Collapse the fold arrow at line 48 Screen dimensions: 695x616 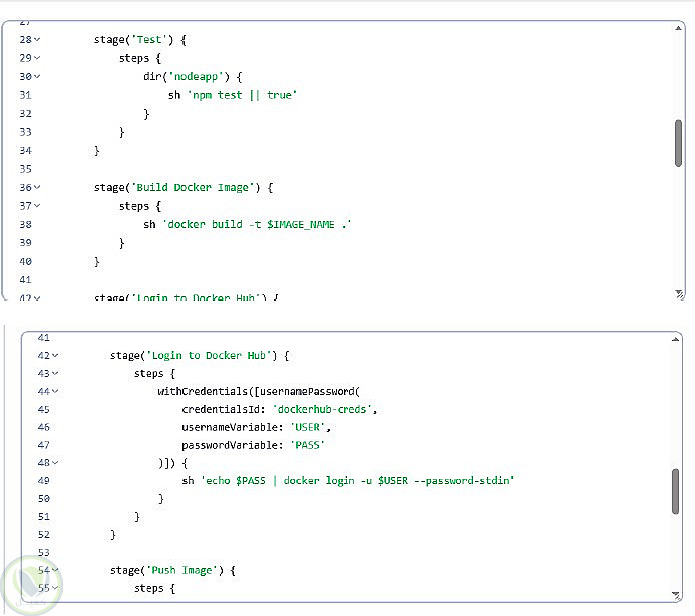(x=55, y=463)
